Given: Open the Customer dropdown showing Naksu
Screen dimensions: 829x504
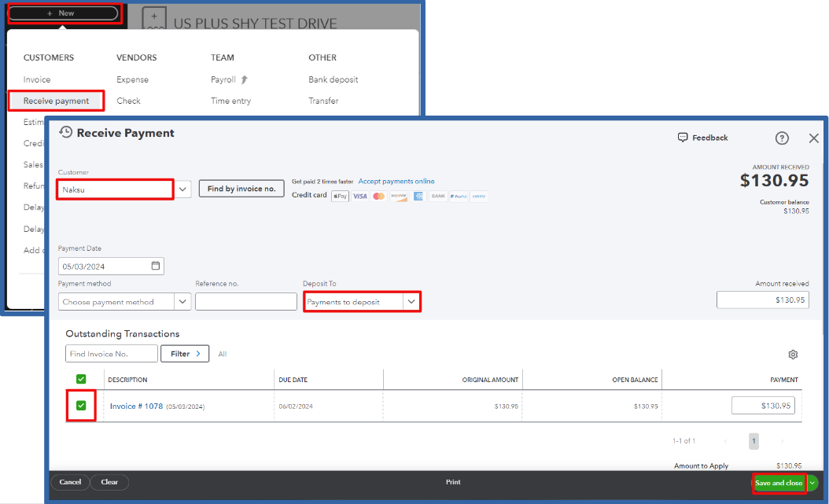Looking at the screenshot, I should coord(182,189).
